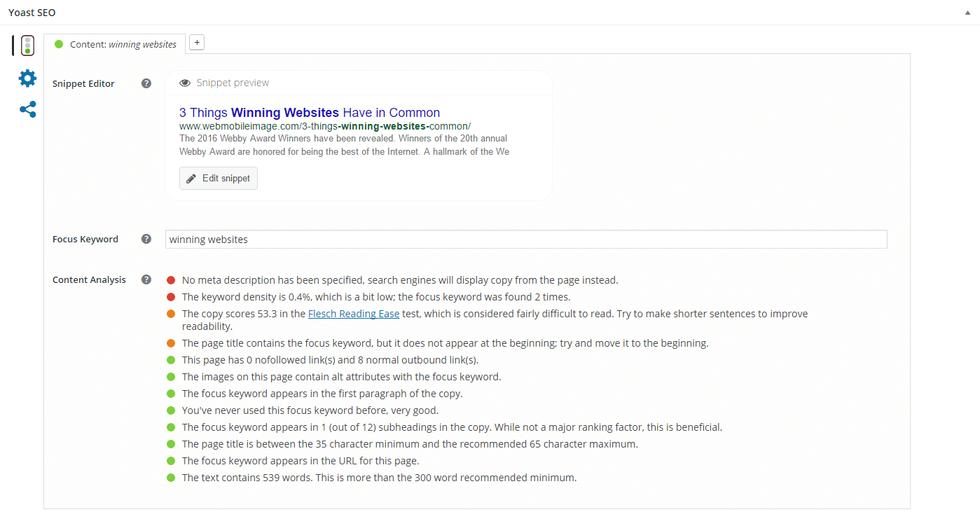Collapse the Yoast SEO panel arrow
This screenshot has height=519, width=980.
pyautogui.click(x=967, y=13)
